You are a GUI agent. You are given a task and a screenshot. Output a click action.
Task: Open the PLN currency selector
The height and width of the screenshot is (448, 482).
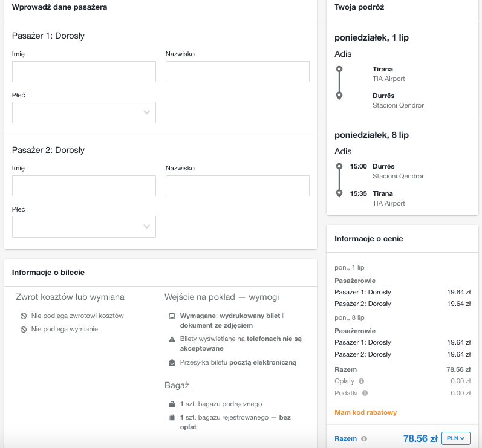(x=457, y=438)
